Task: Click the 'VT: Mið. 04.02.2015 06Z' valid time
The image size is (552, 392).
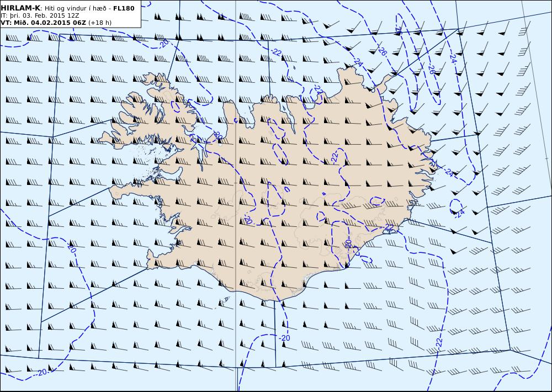Action: (x=43, y=23)
